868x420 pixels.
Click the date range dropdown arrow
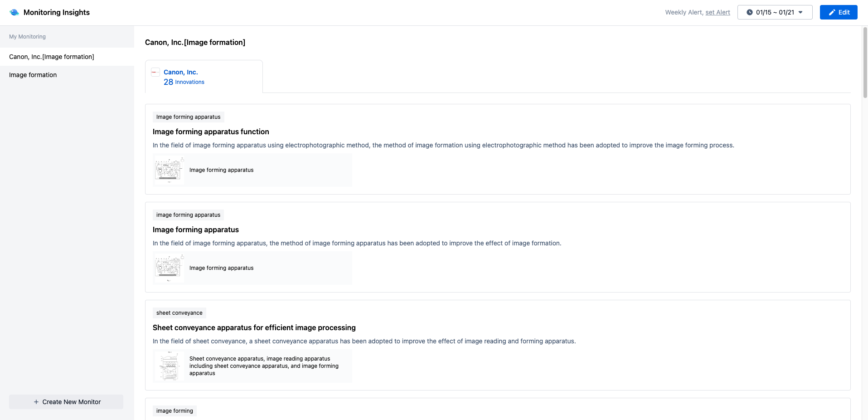(x=800, y=12)
